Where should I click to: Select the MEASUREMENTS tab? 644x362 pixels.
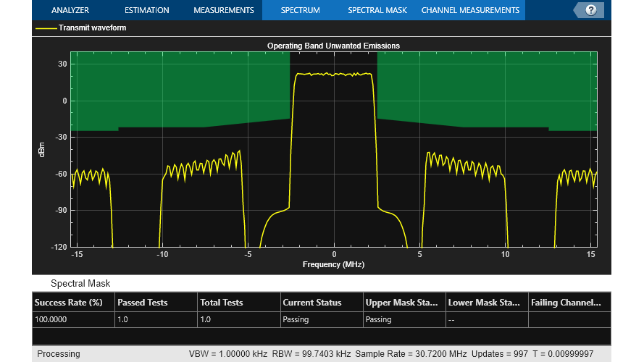pos(223,10)
